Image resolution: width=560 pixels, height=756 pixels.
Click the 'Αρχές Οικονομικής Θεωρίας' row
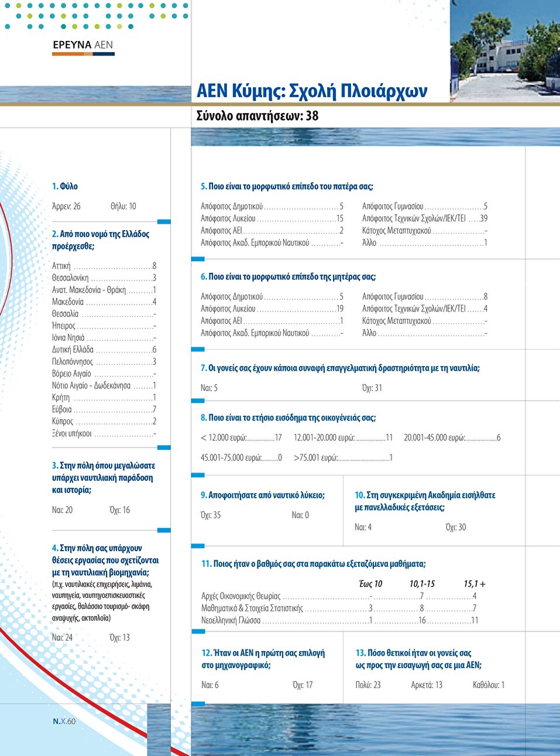[x=339, y=596]
